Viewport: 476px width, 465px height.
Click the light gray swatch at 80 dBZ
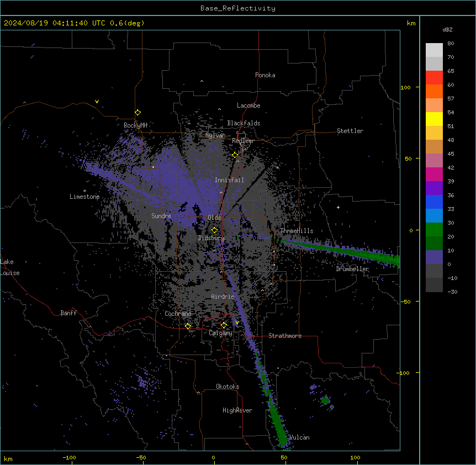click(x=434, y=50)
